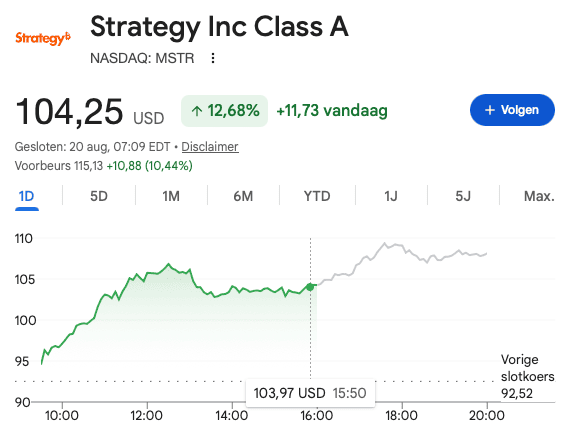Image resolution: width=571 pixels, height=436 pixels.
Task: Open the Disclaimer link
Action: point(210,146)
